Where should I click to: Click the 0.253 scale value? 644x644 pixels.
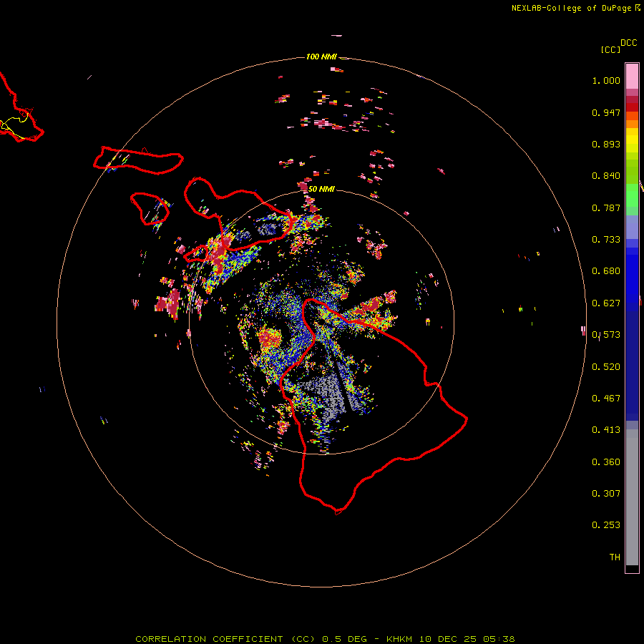[606, 525]
